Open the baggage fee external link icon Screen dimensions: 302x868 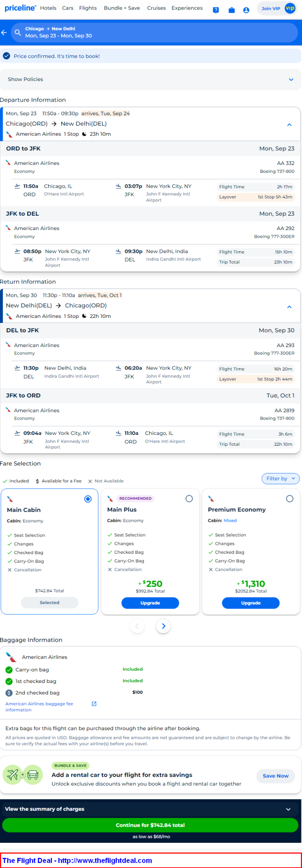[x=94, y=704]
